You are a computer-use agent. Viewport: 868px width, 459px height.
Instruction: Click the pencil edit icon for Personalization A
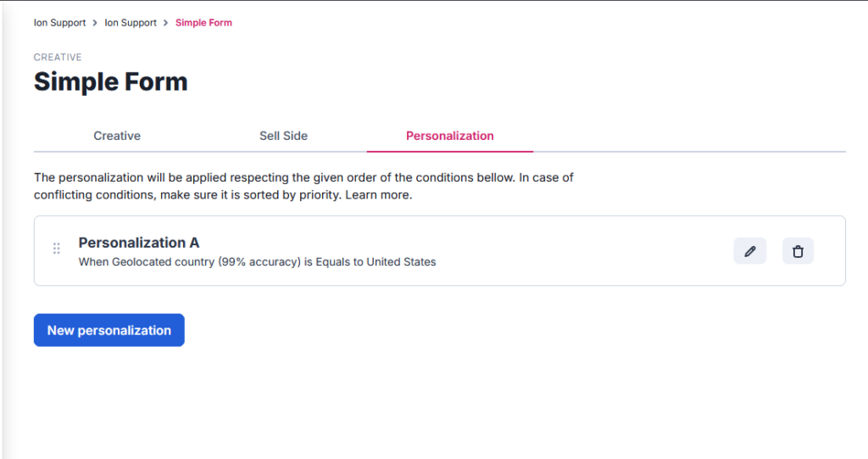click(x=749, y=251)
